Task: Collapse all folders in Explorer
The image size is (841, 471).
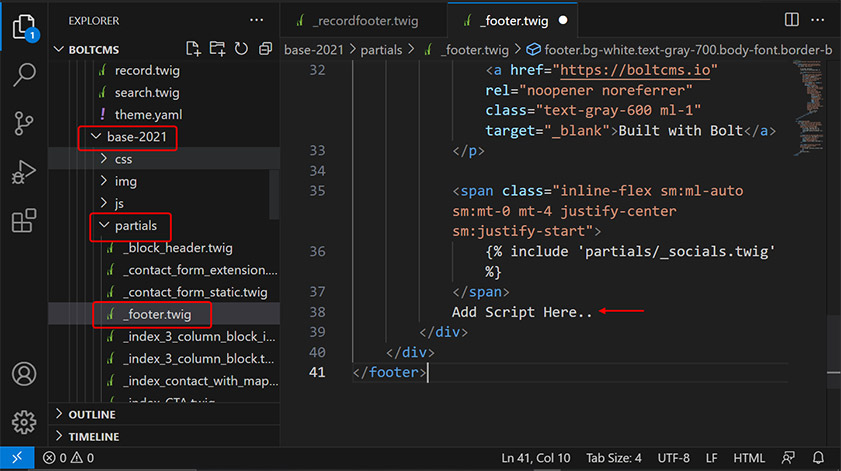Action: (265, 49)
